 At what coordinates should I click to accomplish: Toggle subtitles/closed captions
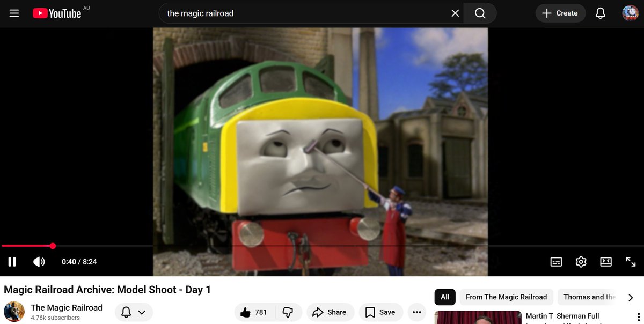[557, 262]
